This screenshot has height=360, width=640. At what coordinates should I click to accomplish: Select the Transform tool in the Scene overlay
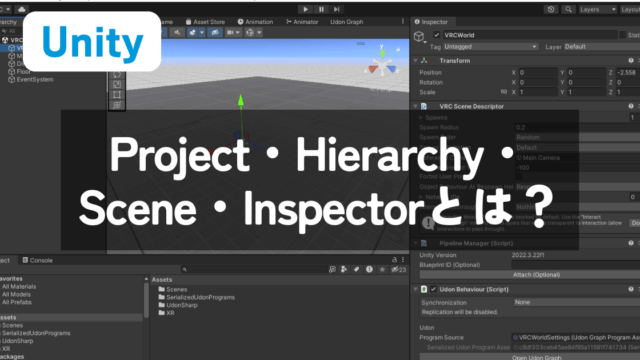click(117, 105)
